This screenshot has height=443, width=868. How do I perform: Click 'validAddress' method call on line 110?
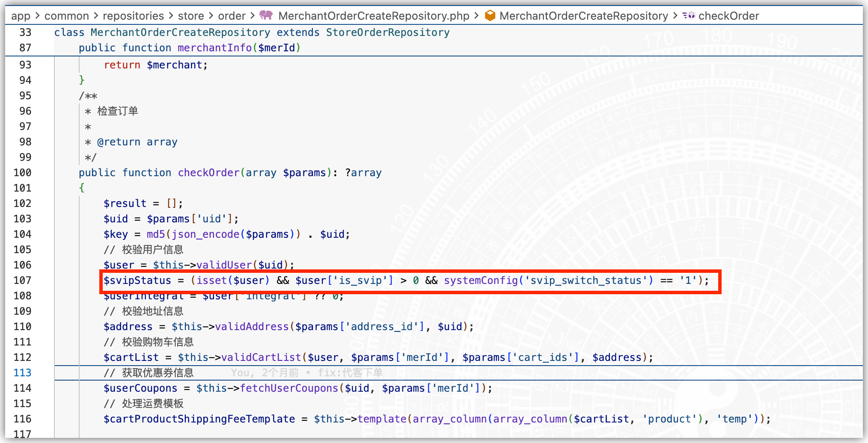[x=252, y=327]
